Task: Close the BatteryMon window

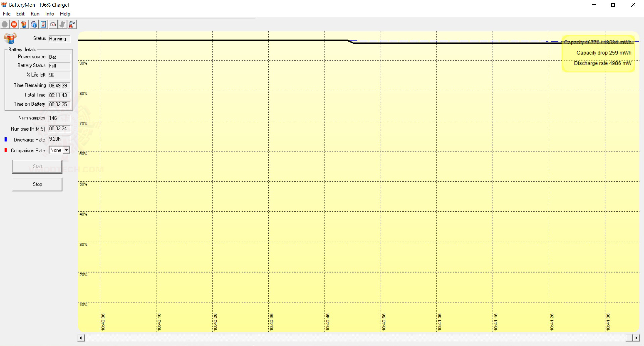Action: pos(633,5)
